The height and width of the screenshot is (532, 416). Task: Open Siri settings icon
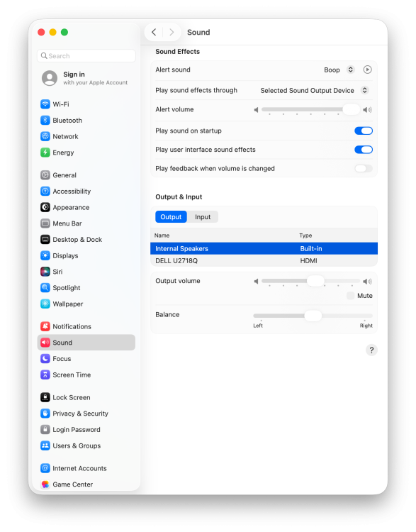(45, 272)
